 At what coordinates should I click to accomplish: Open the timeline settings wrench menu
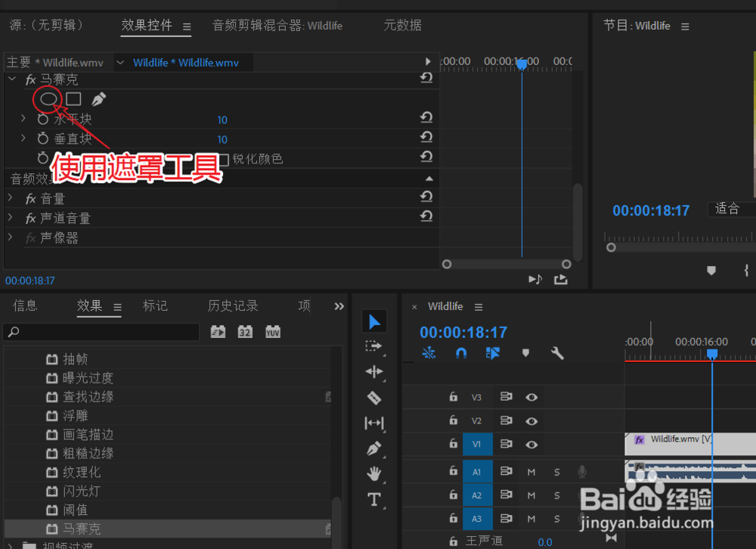[557, 352]
